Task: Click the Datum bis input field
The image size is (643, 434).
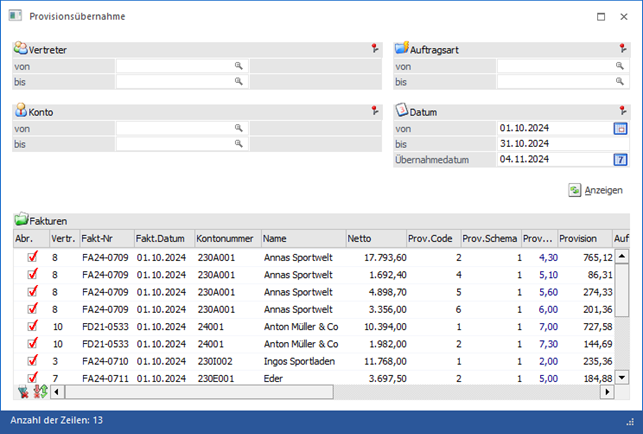Action: pos(553,144)
